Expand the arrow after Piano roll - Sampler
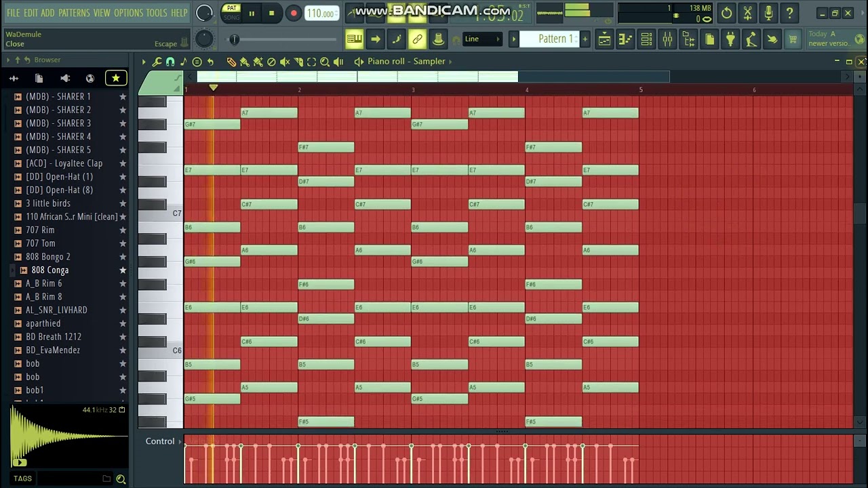The image size is (868, 488). click(x=450, y=62)
